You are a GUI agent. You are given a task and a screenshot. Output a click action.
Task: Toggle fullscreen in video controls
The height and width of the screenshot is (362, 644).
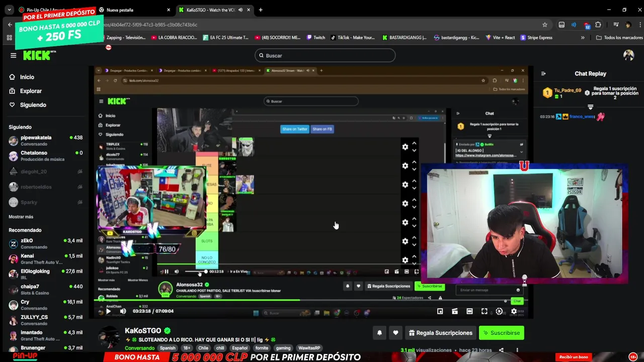pyautogui.click(x=484, y=311)
